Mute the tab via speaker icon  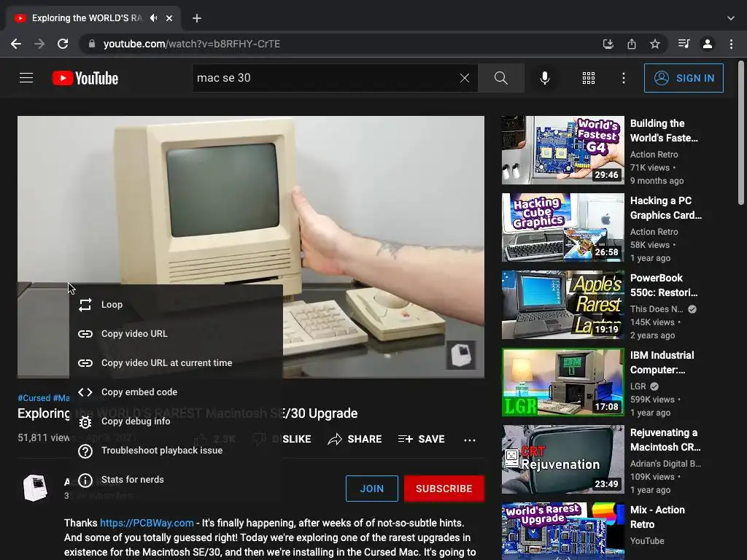153,18
